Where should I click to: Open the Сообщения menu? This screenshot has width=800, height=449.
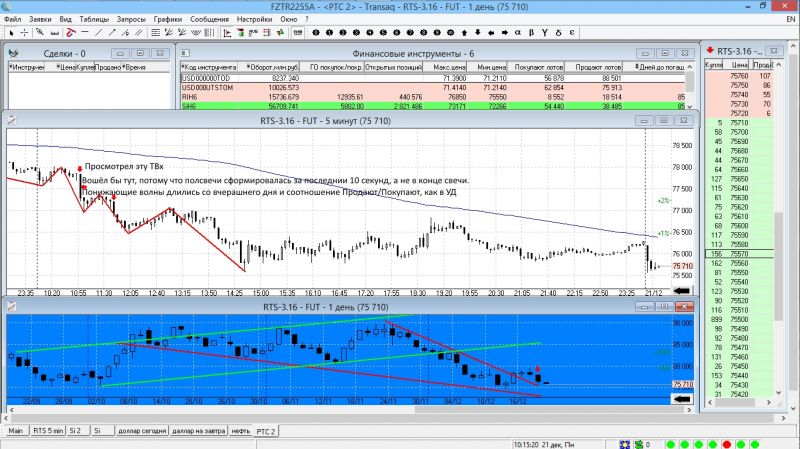click(x=209, y=19)
